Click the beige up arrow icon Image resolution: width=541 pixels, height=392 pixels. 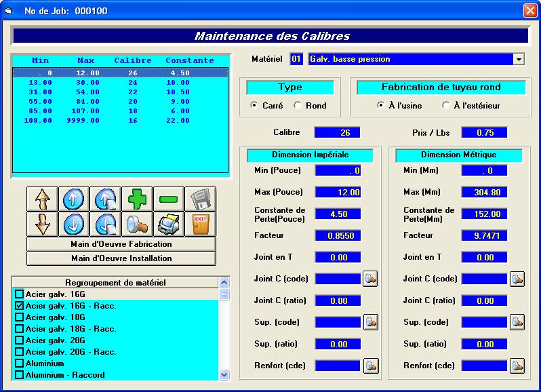tap(42, 199)
